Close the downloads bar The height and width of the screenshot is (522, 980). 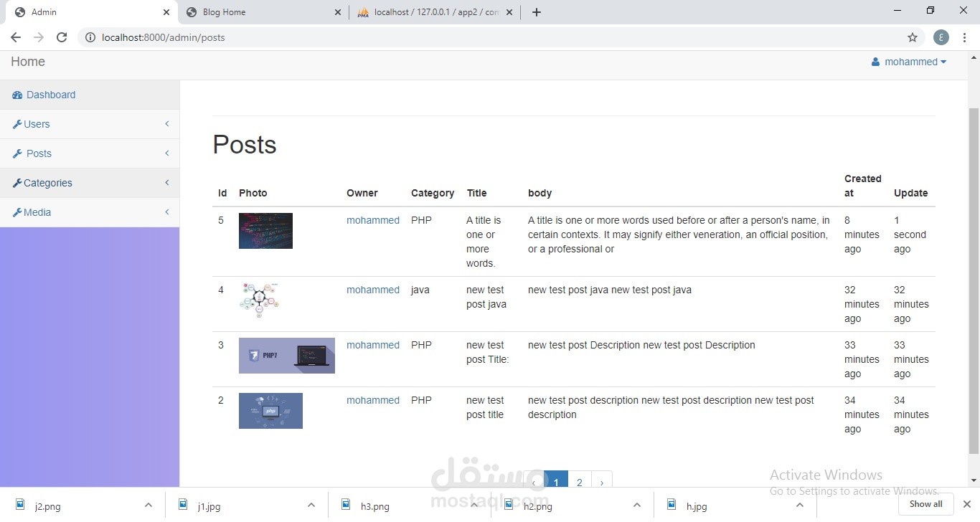966,504
